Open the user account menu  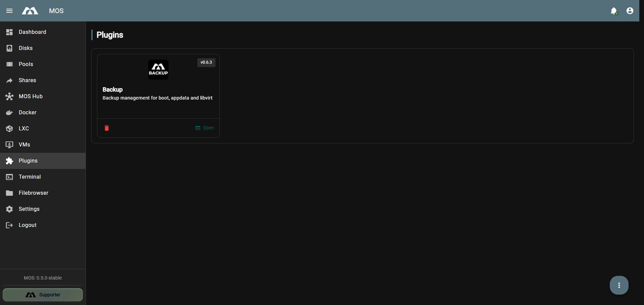click(x=630, y=11)
